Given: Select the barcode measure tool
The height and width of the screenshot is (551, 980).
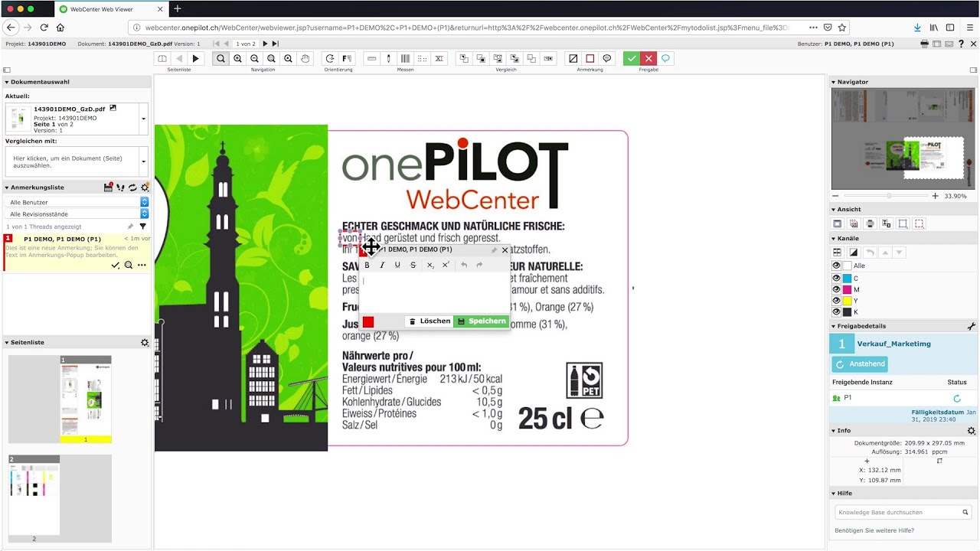Looking at the screenshot, I should click(x=406, y=58).
